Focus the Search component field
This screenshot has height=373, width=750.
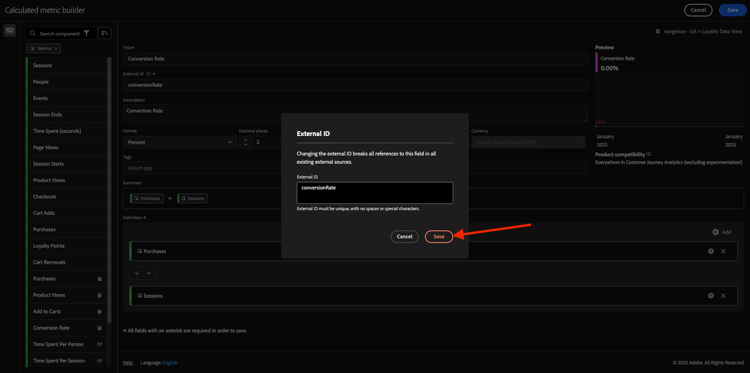pos(60,33)
